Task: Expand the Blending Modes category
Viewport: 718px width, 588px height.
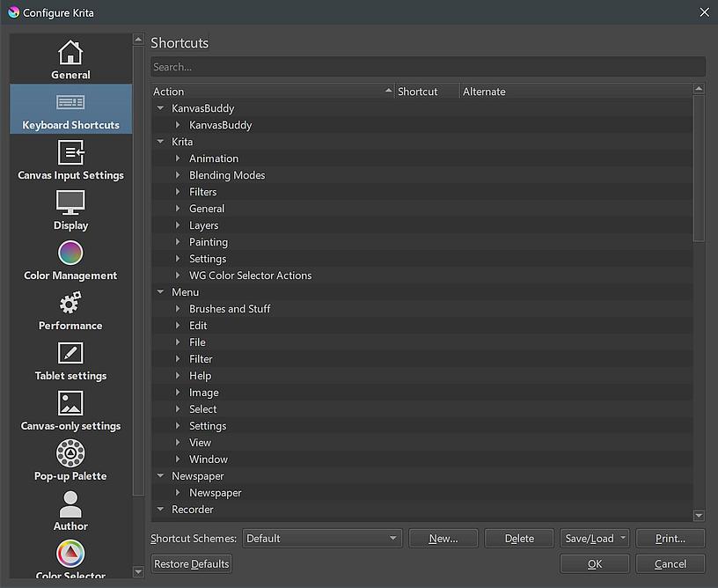Action: click(178, 175)
